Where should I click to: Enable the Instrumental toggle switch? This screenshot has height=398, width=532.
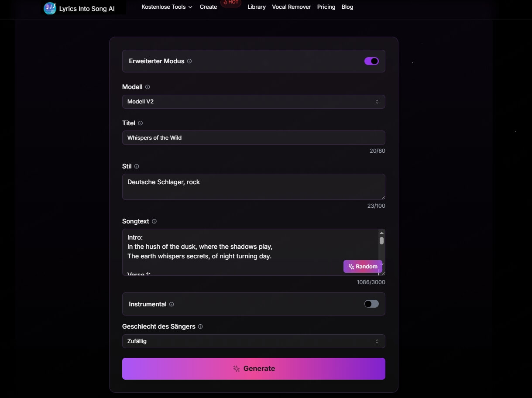tap(371, 304)
